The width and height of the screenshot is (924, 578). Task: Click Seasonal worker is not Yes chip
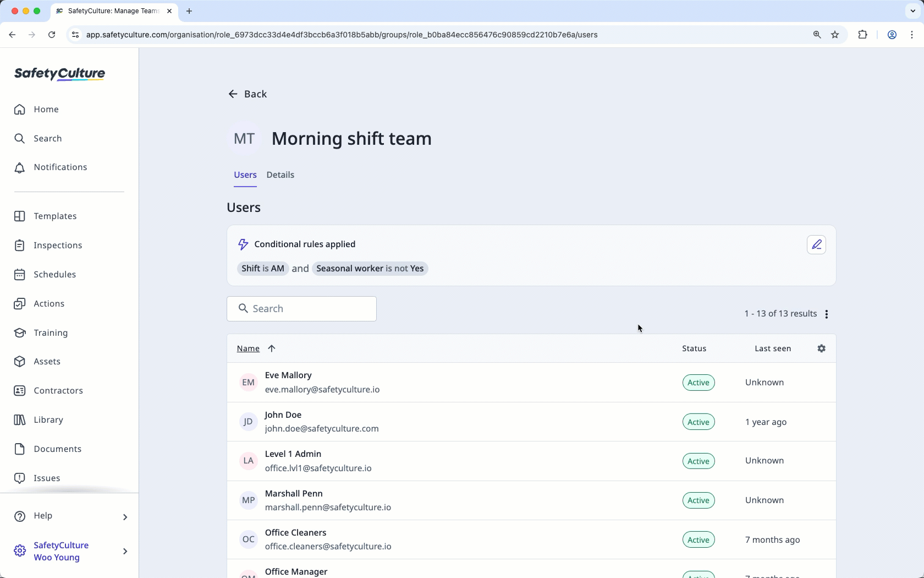370,269
